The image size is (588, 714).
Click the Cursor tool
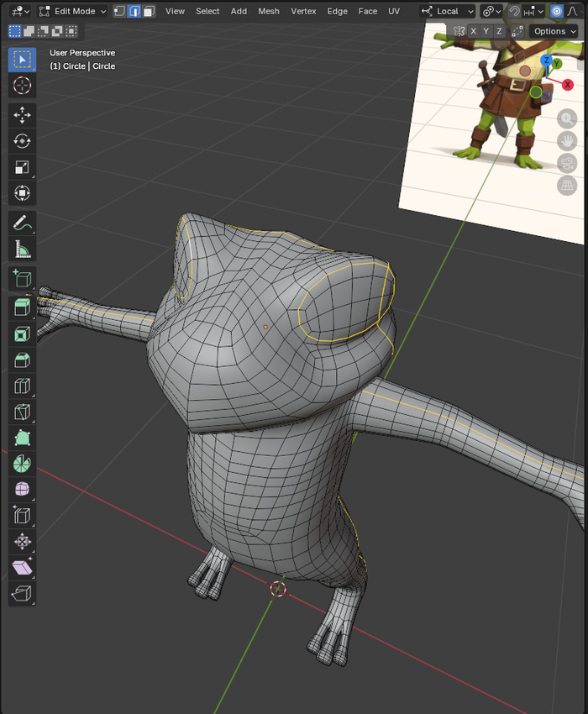pyautogui.click(x=23, y=85)
